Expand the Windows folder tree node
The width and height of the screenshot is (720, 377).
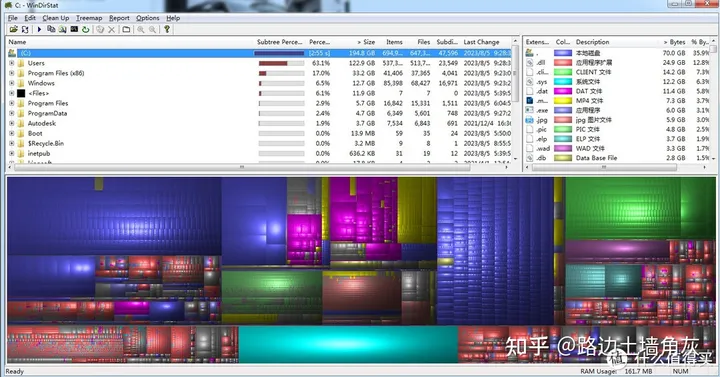click(12, 83)
